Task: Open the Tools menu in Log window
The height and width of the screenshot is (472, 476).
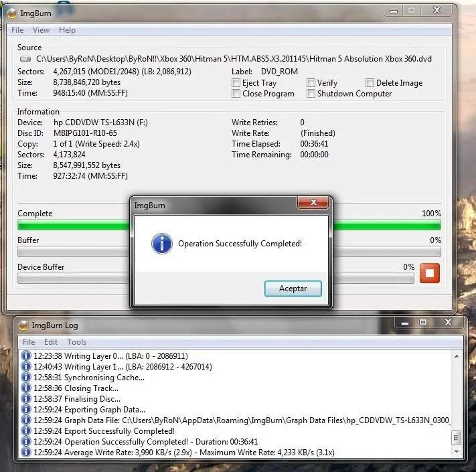Action: [76, 342]
